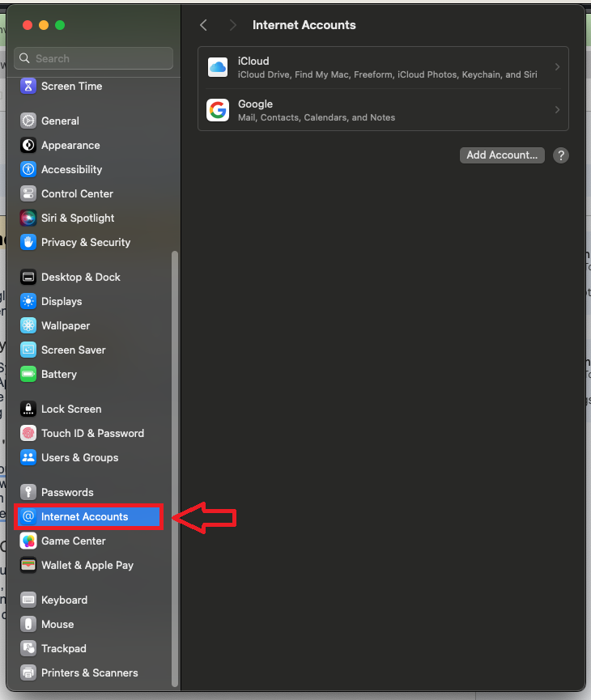Screen dimensions: 591x700
Task: Click the Siri & Spotlight icon
Action: tap(28, 218)
